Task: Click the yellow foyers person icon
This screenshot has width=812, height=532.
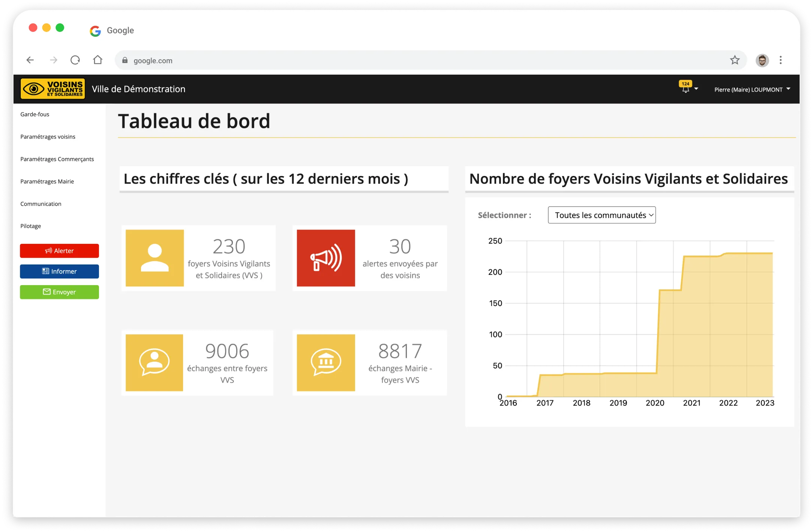Action: point(155,258)
